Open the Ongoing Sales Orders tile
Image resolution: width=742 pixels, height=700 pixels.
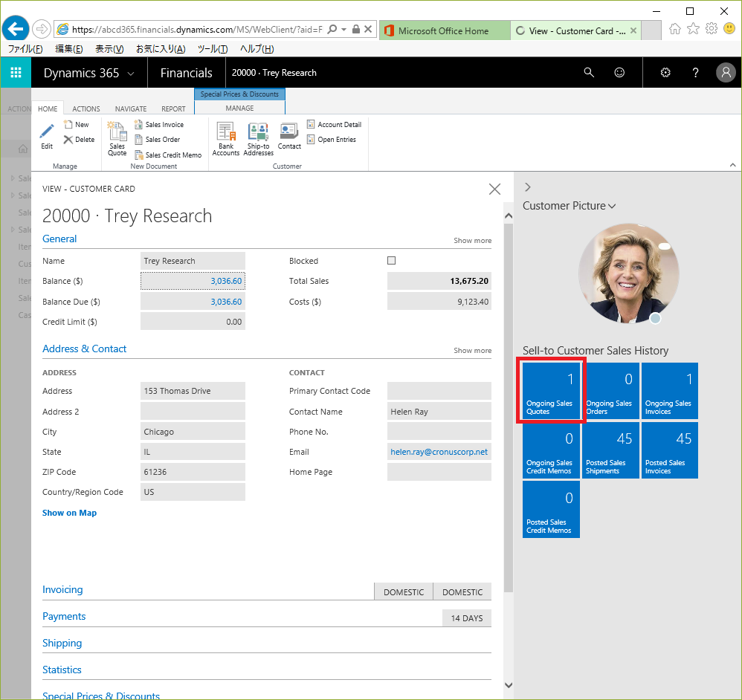click(610, 391)
